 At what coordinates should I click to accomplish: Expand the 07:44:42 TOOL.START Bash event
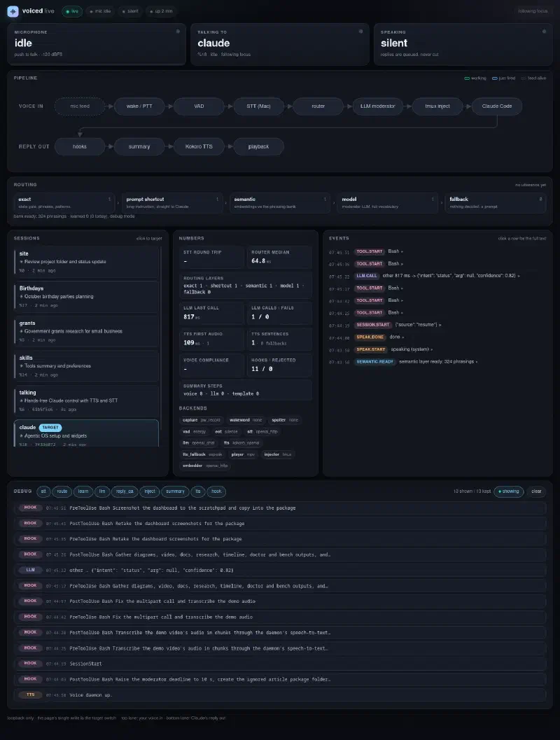point(437,300)
